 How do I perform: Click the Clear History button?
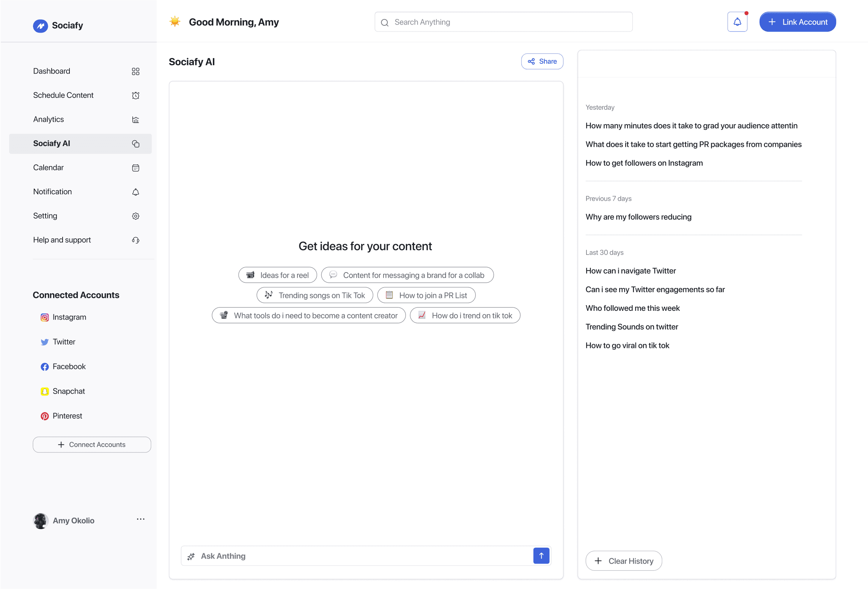tap(624, 561)
